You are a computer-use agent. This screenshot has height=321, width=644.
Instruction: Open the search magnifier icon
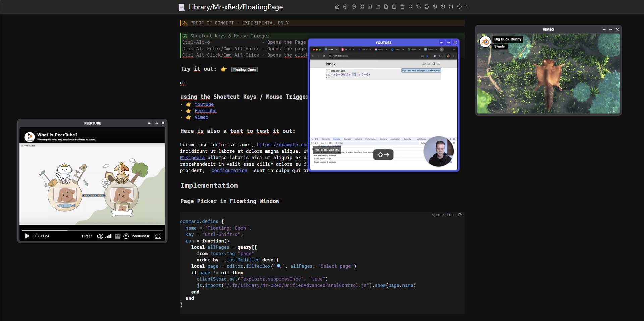tap(411, 7)
